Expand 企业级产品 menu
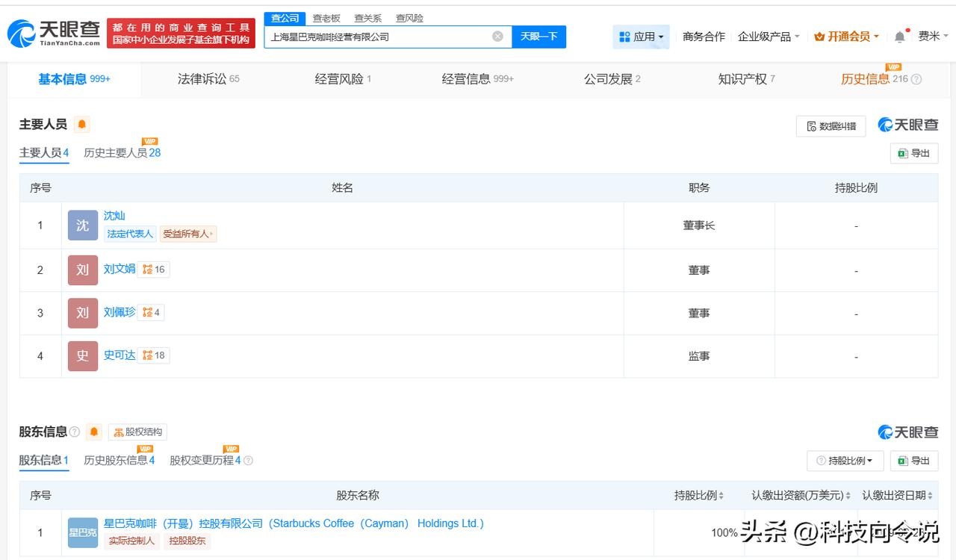This screenshot has height=560, width=956. click(x=769, y=37)
